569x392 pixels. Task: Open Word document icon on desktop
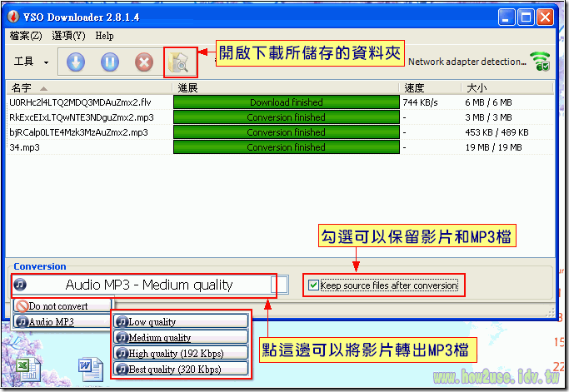point(91,370)
